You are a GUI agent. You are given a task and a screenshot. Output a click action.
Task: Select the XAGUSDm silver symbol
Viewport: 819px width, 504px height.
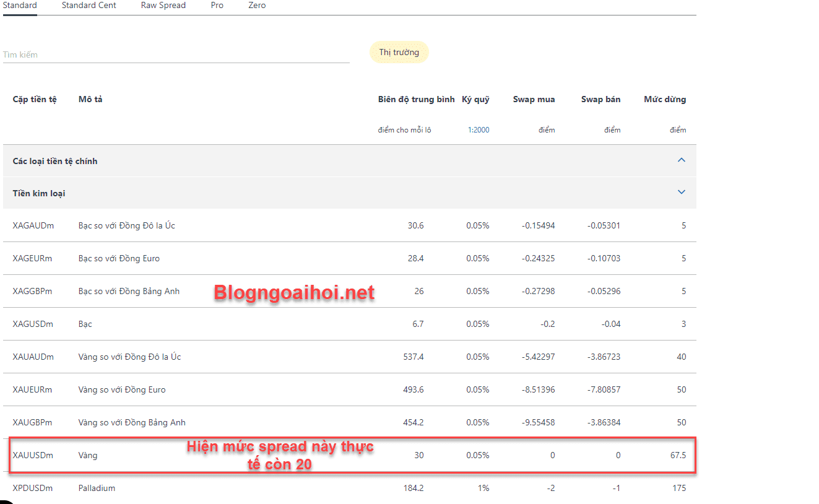[x=33, y=324]
